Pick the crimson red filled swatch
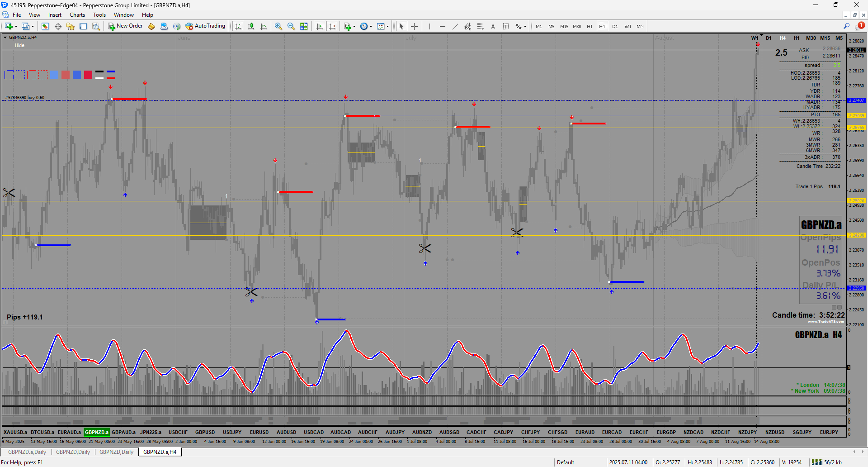868x467 pixels. [x=88, y=75]
